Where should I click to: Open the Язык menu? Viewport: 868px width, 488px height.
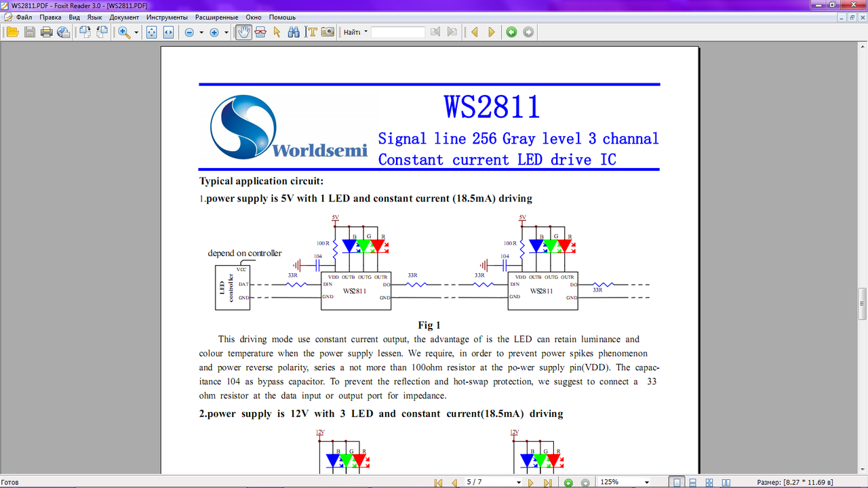tap(95, 17)
